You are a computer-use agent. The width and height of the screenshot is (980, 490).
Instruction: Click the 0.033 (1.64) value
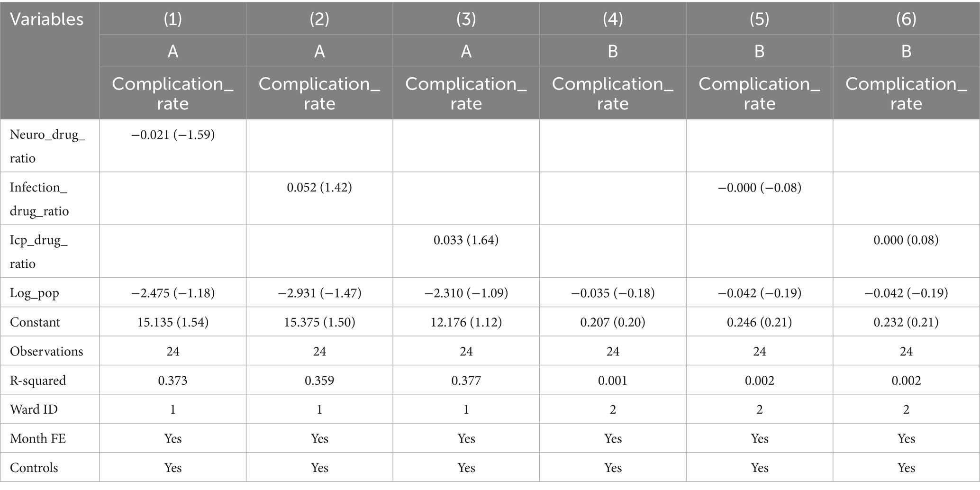tap(466, 240)
